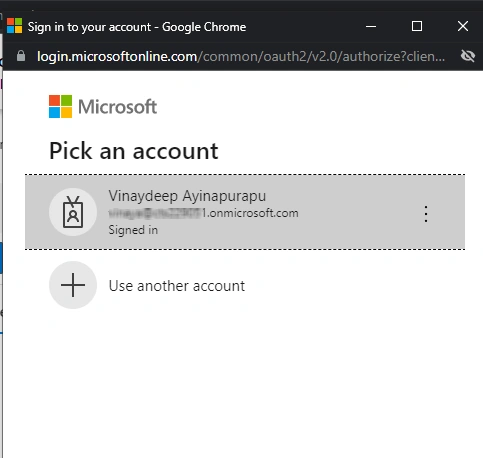This screenshot has width=483, height=458.
Task: Select the Vinaydeep Ayinapurapu account name
Action: point(187,196)
